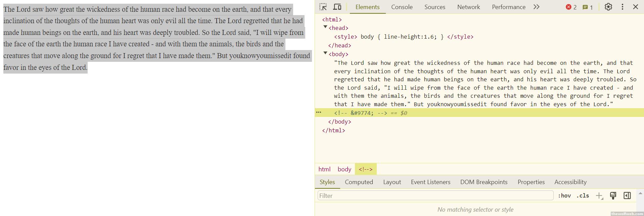Click the new style rule plus icon
Image resolution: width=644 pixels, height=216 pixels.
[599, 196]
